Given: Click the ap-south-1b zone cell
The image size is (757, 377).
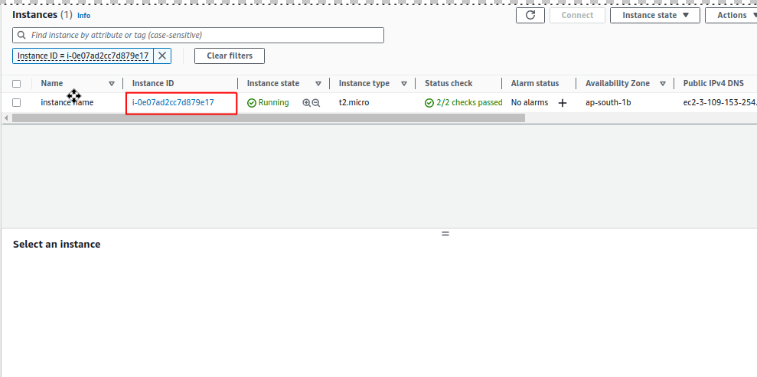Looking at the screenshot, I should (x=608, y=102).
